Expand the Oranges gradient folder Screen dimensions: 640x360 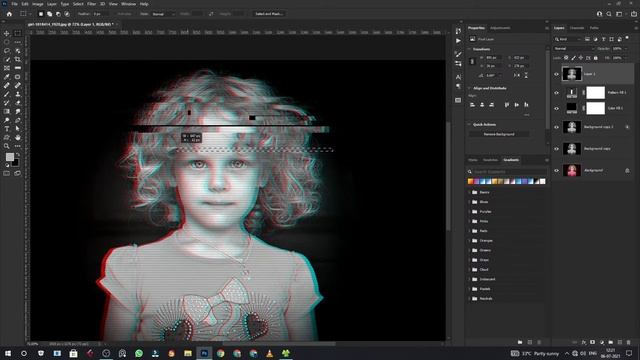(470, 240)
